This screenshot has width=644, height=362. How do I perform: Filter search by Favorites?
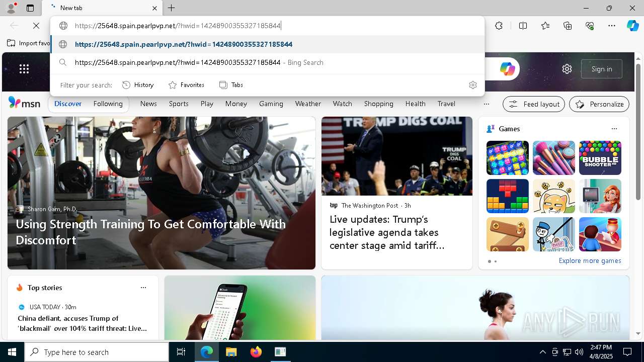pyautogui.click(x=186, y=85)
